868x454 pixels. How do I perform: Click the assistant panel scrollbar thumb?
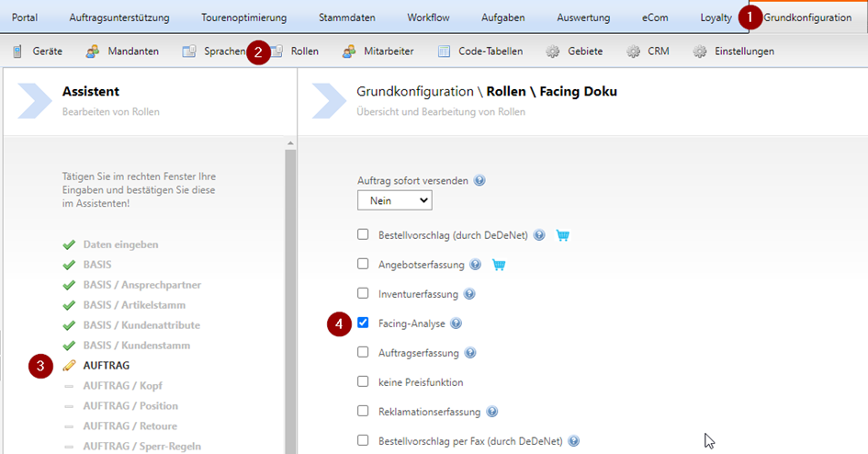(290, 301)
